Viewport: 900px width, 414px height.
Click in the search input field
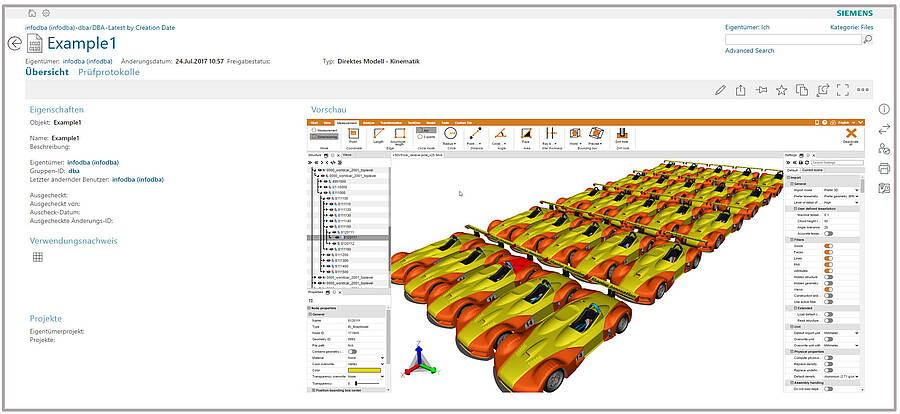(x=793, y=39)
